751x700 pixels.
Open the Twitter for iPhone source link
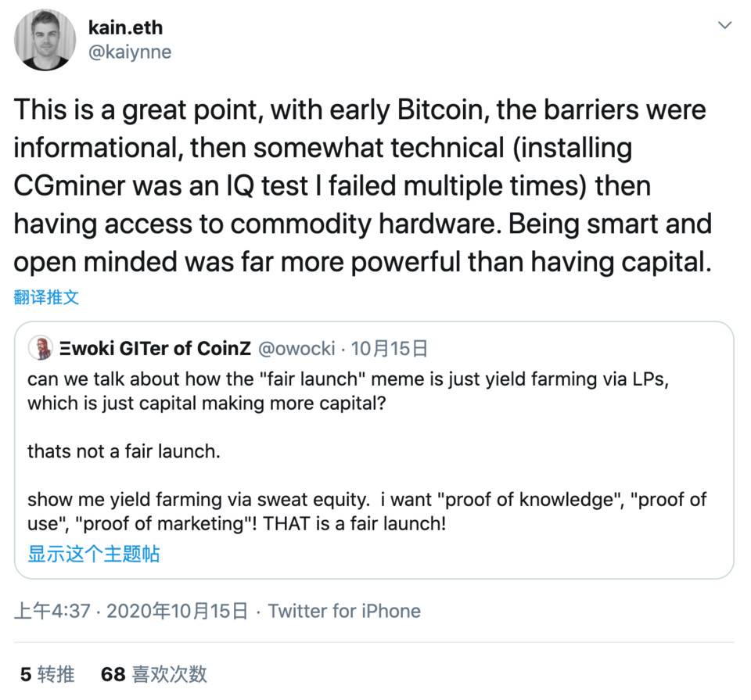(x=344, y=611)
